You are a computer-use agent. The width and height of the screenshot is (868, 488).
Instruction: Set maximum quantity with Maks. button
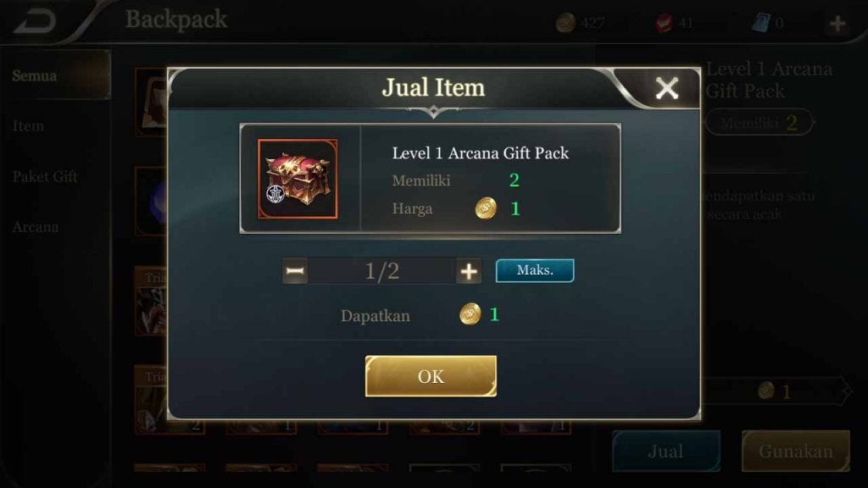pyautogui.click(x=535, y=270)
